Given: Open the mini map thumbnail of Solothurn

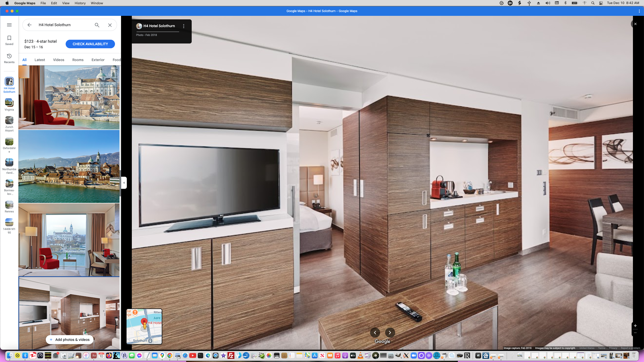Looking at the screenshot, I should [144, 326].
